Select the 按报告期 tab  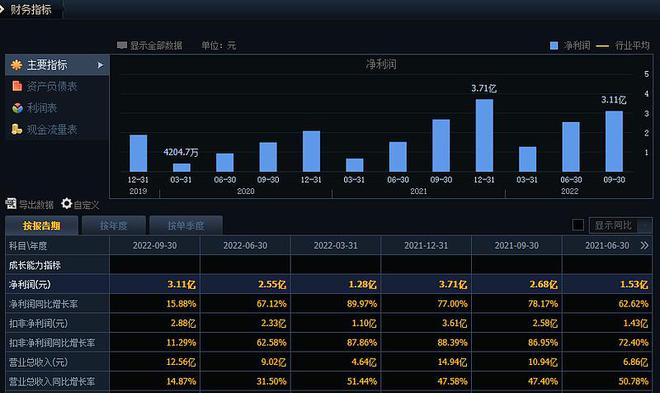[42, 226]
